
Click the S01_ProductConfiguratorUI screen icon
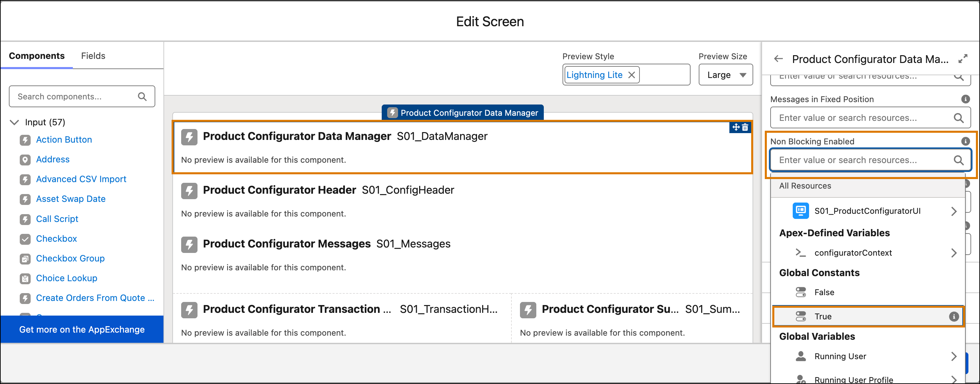point(801,211)
